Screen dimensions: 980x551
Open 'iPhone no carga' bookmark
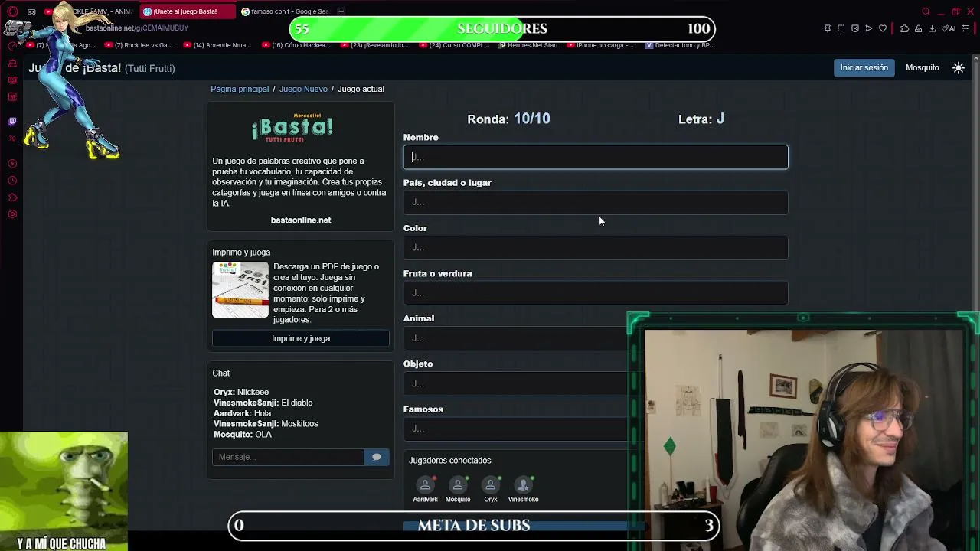pyautogui.click(x=600, y=45)
